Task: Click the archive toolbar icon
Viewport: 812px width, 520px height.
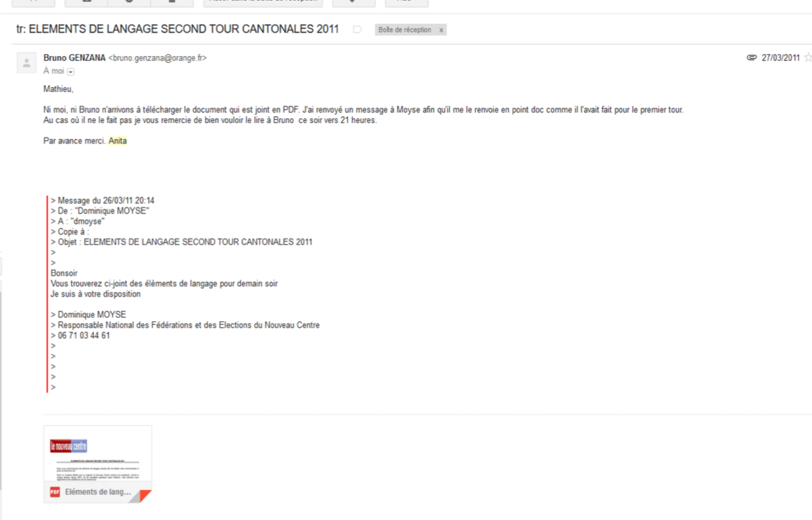Action: tap(86, 2)
